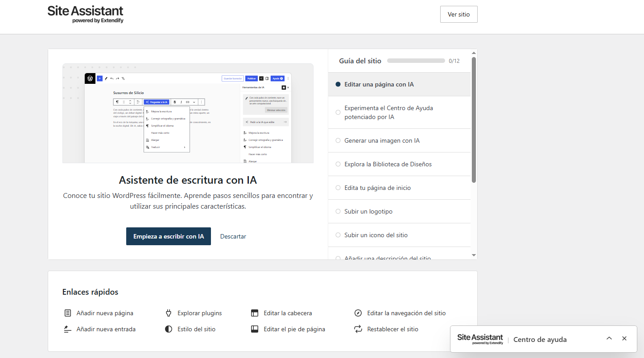Image resolution: width=644 pixels, height=358 pixels.
Task: Click the AI writing assistant preview image
Action: point(188,113)
